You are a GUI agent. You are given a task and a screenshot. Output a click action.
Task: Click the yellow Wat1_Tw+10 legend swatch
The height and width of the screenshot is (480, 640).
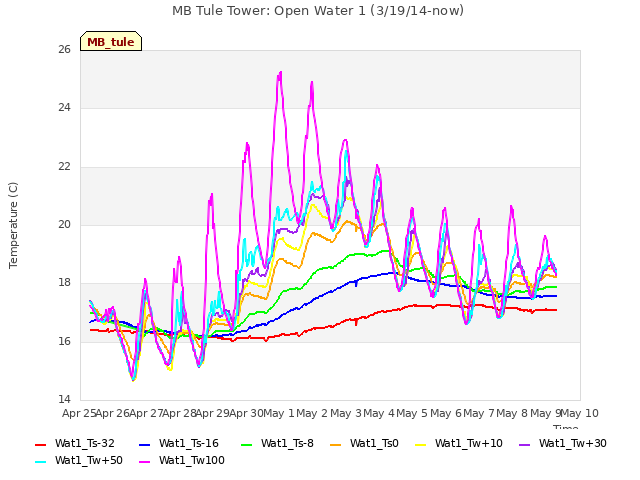tap(421, 444)
